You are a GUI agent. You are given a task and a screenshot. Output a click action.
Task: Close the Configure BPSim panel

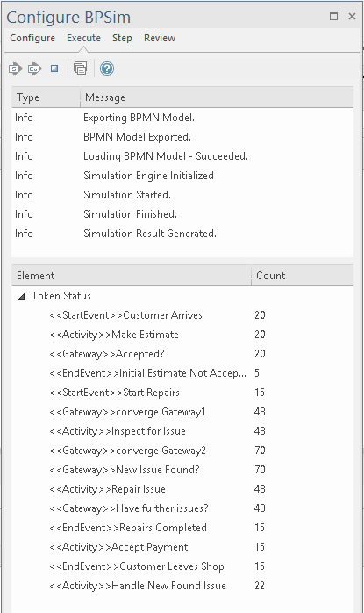click(x=352, y=17)
